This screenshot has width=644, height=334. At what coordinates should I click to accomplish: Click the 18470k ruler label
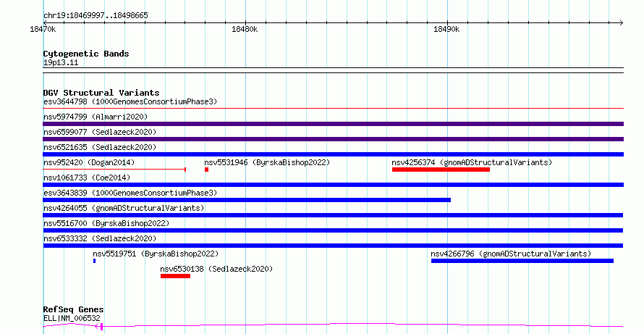(43, 29)
